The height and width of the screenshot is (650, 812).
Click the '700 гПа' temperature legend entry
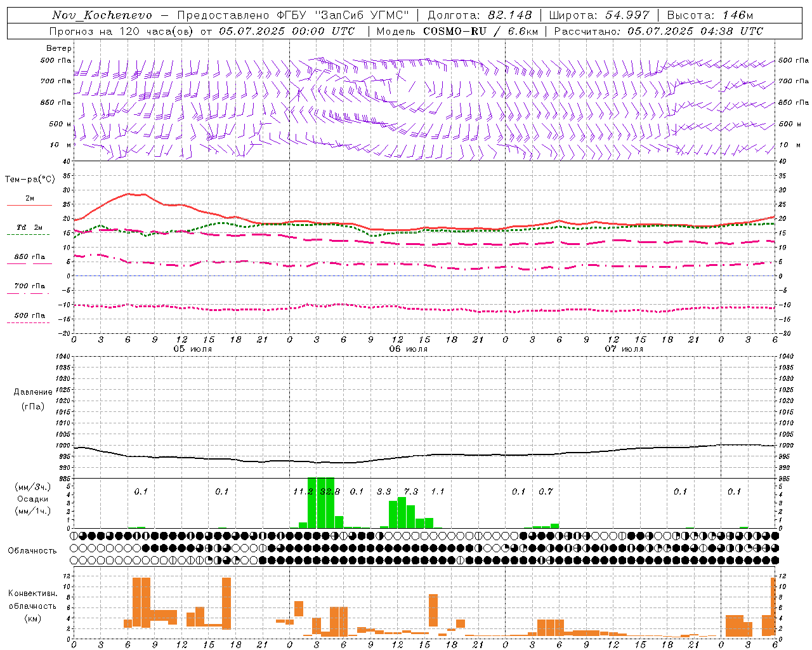click(30, 286)
